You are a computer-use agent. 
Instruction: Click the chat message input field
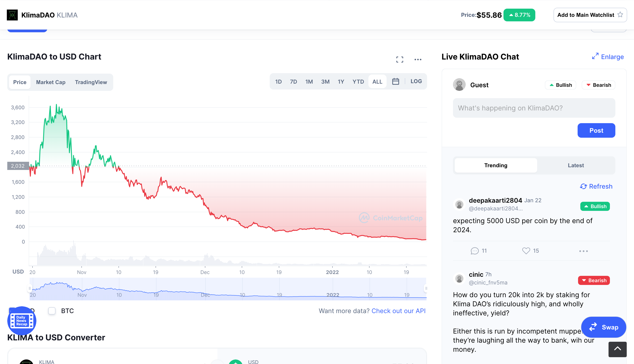(534, 108)
